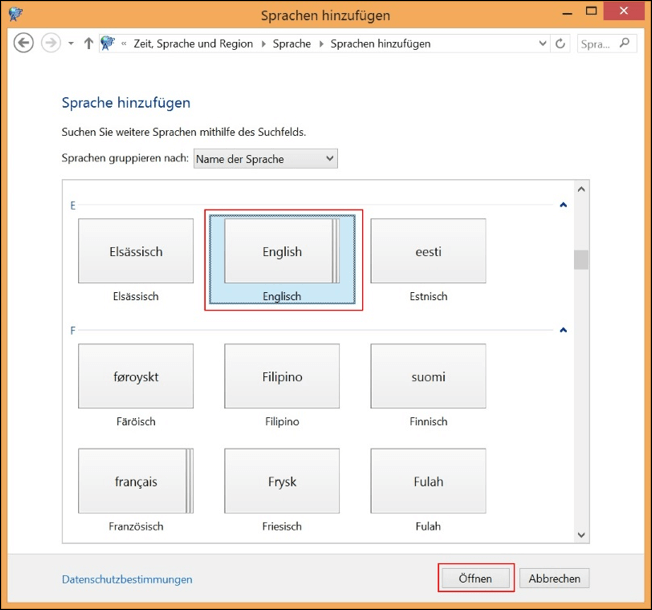
Task: Close the Sprachen hinzufügen window
Action: pyautogui.click(x=624, y=11)
